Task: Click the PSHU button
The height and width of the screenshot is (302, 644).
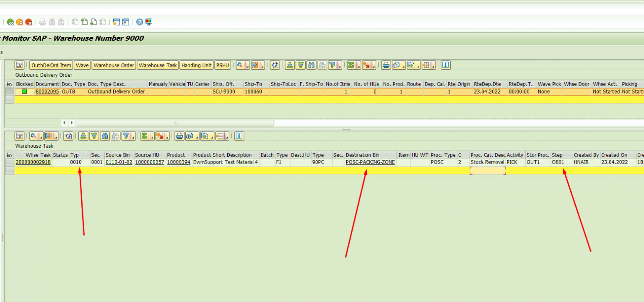Action: coord(222,65)
